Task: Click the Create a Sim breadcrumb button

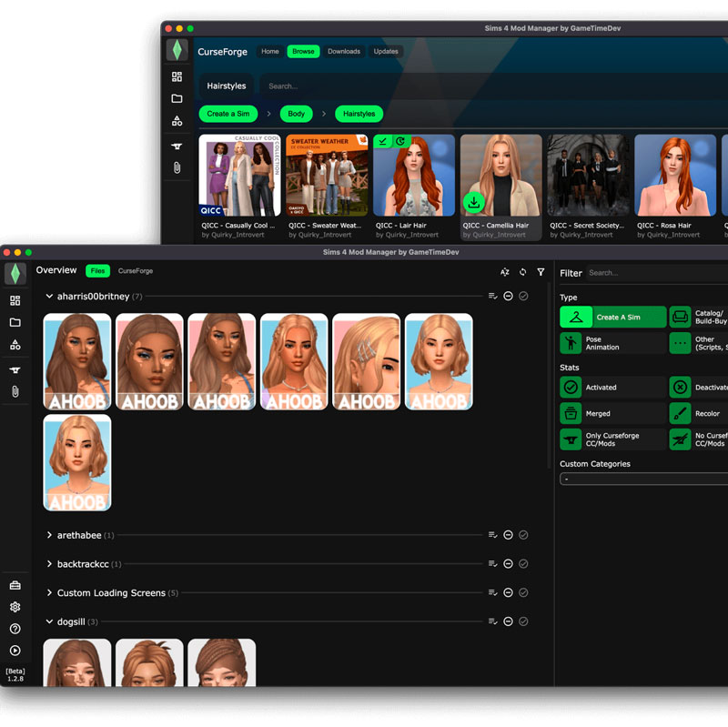Action: click(x=228, y=114)
